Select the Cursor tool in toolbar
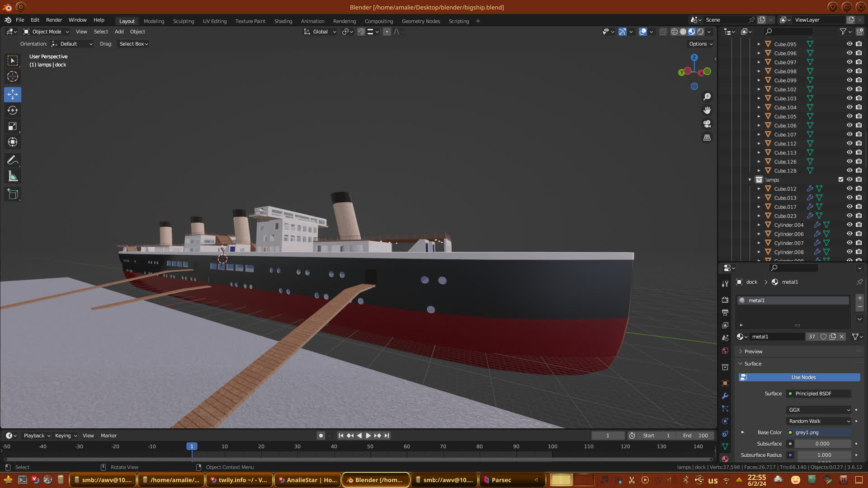Viewport: 868px width, 488px height. point(13,76)
